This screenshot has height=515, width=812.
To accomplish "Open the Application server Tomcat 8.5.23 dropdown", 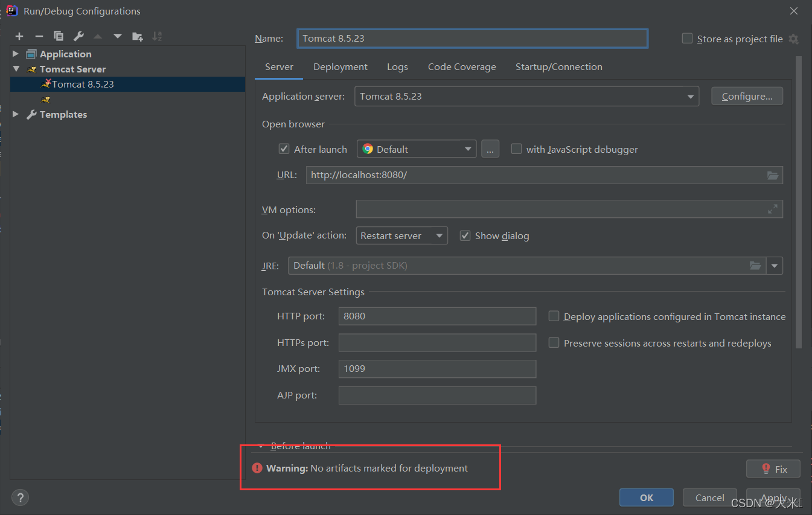I will click(x=526, y=96).
